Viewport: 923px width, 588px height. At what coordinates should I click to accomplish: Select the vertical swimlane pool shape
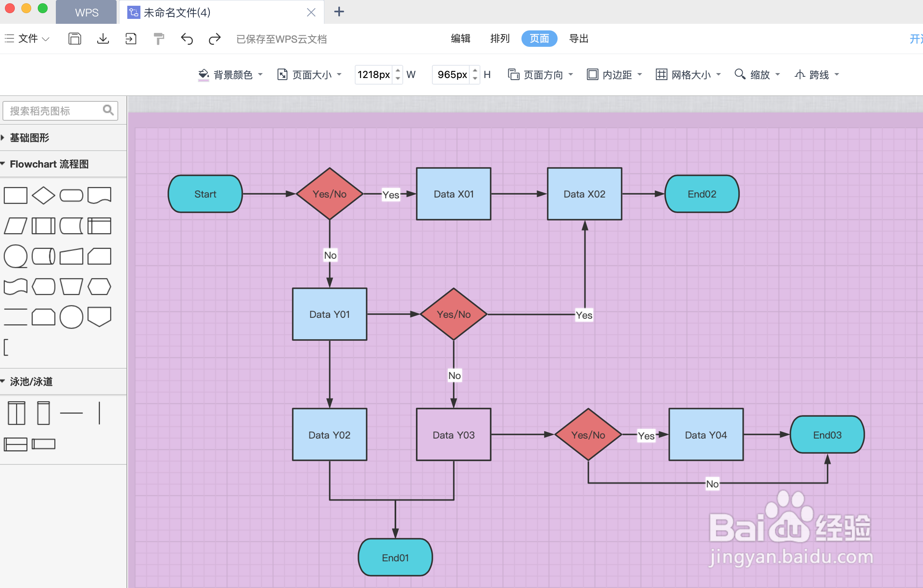tap(17, 413)
